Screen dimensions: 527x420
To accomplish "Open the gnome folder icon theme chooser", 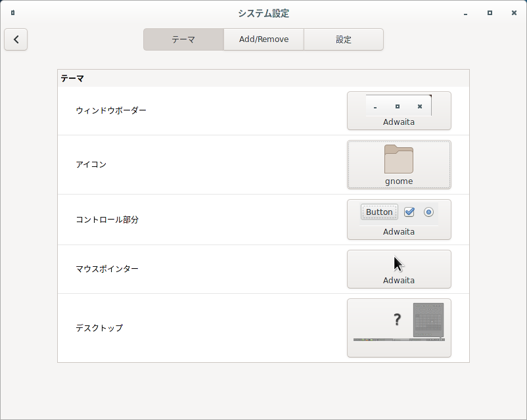I will tap(399, 165).
